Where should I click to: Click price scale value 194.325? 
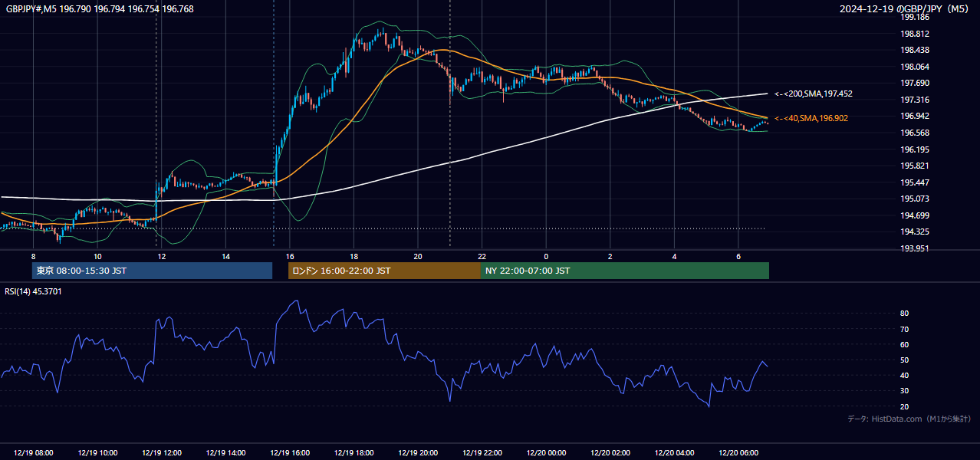coord(916,232)
